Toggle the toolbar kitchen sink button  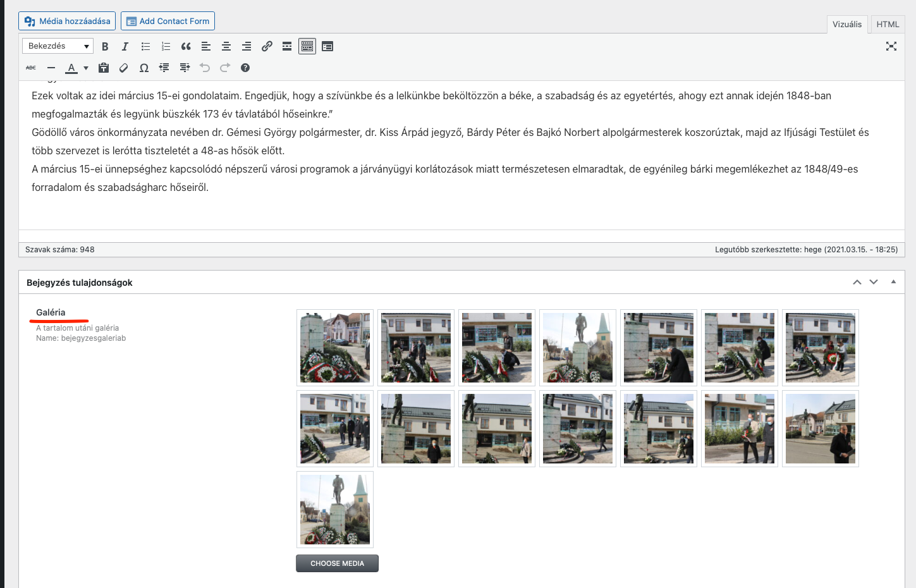pyautogui.click(x=307, y=46)
